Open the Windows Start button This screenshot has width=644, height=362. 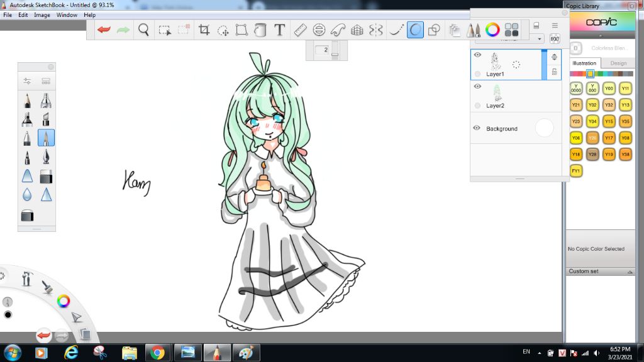click(x=13, y=353)
